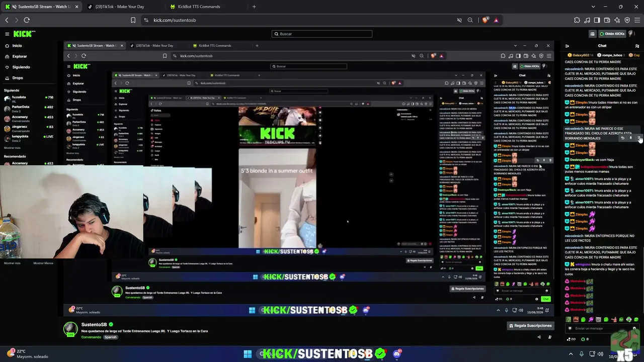Open the browser hamburger main menu
This screenshot has width=644, height=362.
(x=637, y=20)
